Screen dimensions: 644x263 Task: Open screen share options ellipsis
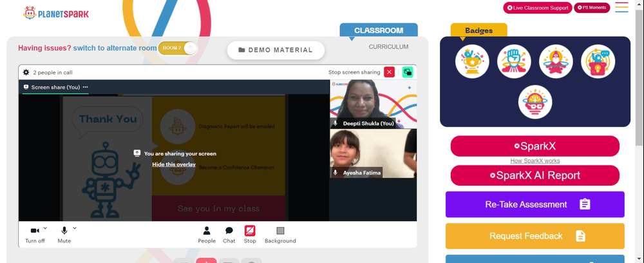point(86,87)
